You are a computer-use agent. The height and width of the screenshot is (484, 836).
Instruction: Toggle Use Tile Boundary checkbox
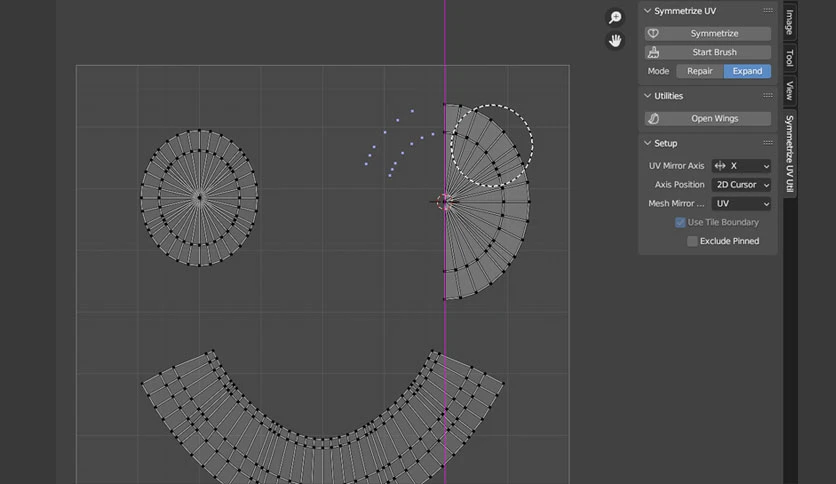680,222
